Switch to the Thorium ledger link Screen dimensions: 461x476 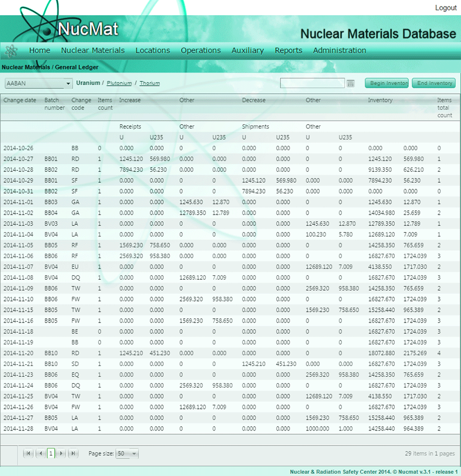pos(150,83)
